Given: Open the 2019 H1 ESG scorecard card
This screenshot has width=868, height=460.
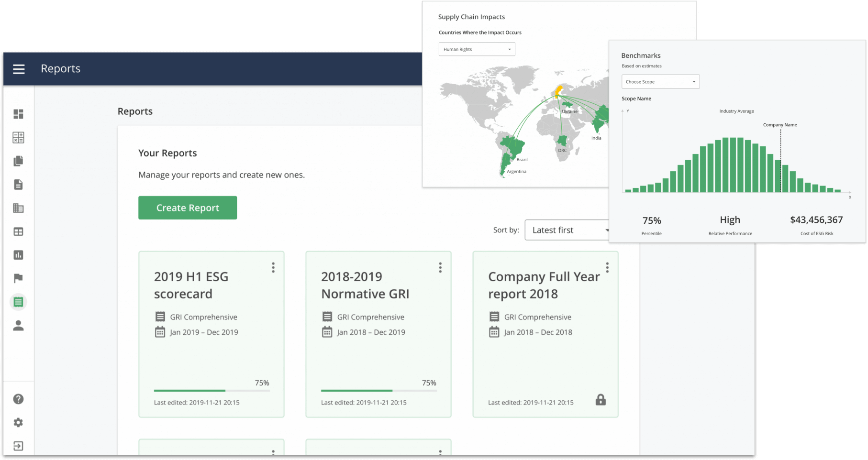Looking at the screenshot, I should pos(211,334).
